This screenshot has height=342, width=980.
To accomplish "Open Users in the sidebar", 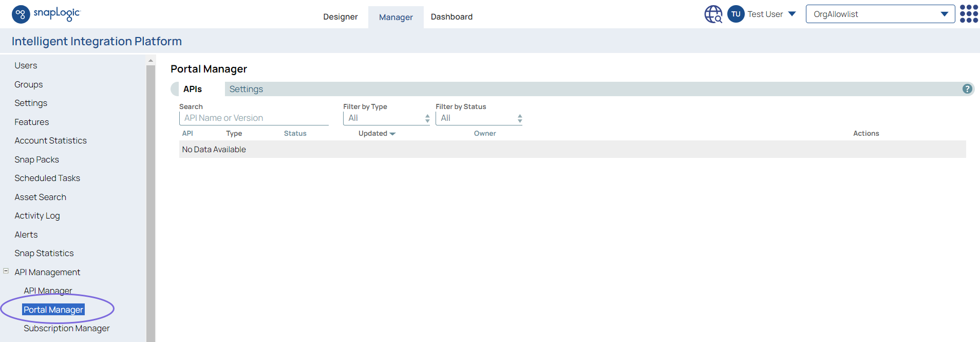I will click(26, 65).
